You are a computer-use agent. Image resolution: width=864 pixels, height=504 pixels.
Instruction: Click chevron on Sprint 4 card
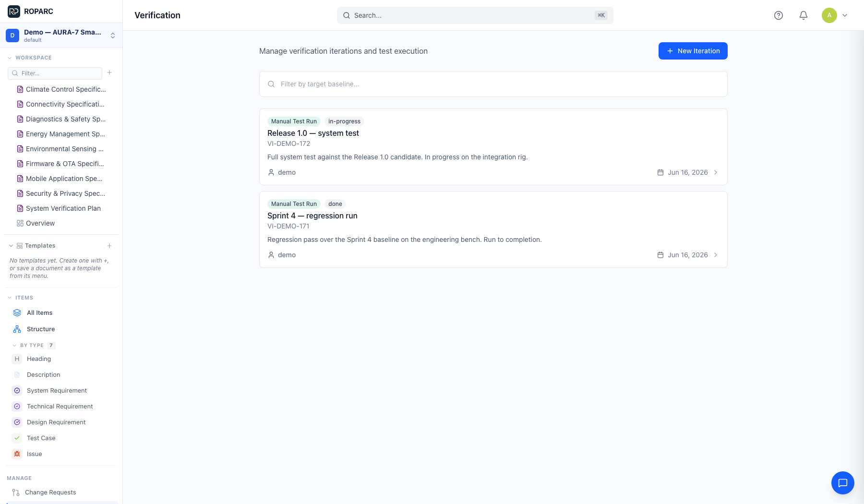tap(716, 255)
